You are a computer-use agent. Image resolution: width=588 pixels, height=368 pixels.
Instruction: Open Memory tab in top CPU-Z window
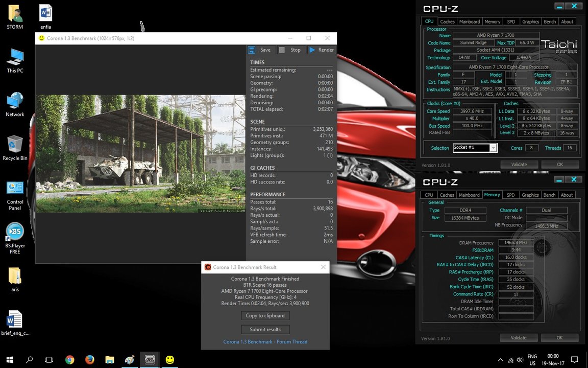click(493, 22)
